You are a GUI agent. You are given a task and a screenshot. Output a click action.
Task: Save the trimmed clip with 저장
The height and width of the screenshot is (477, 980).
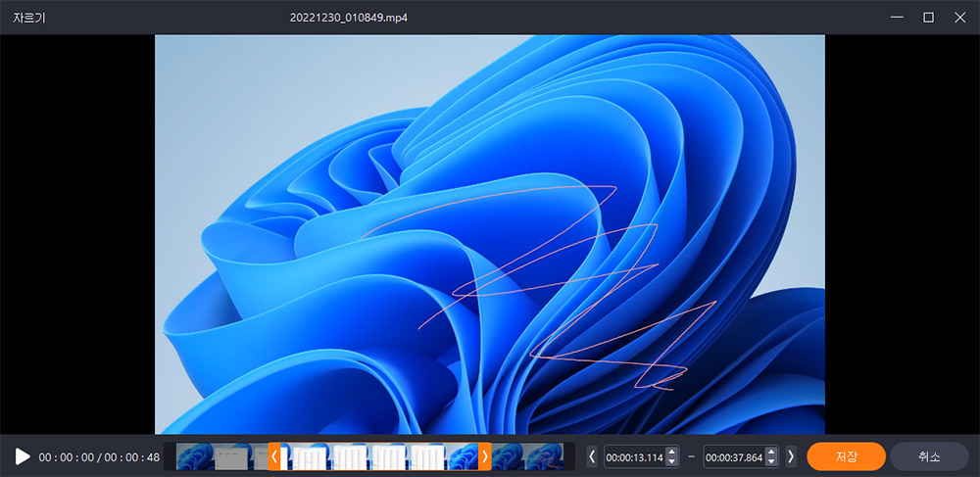[847, 456]
